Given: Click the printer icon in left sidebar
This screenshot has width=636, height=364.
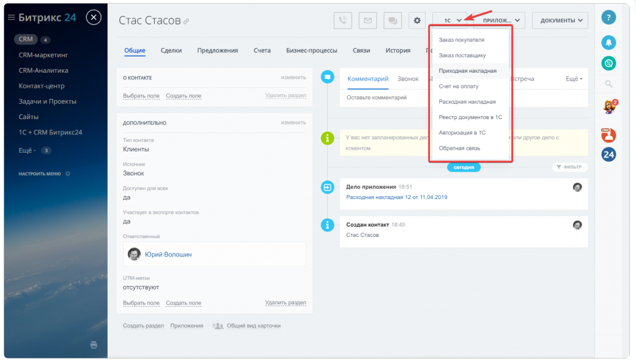Looking at the screenshot, I should [x=94, y=345].
